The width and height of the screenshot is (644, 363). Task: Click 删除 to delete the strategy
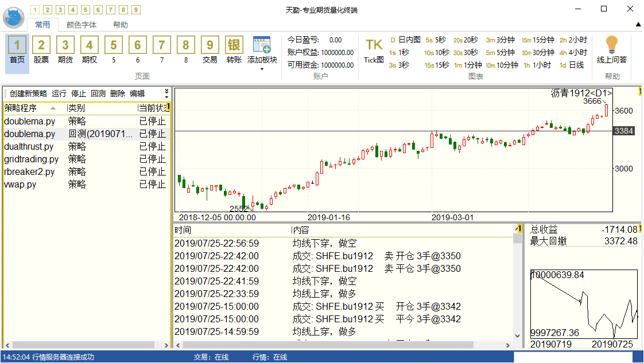[118, 93]
